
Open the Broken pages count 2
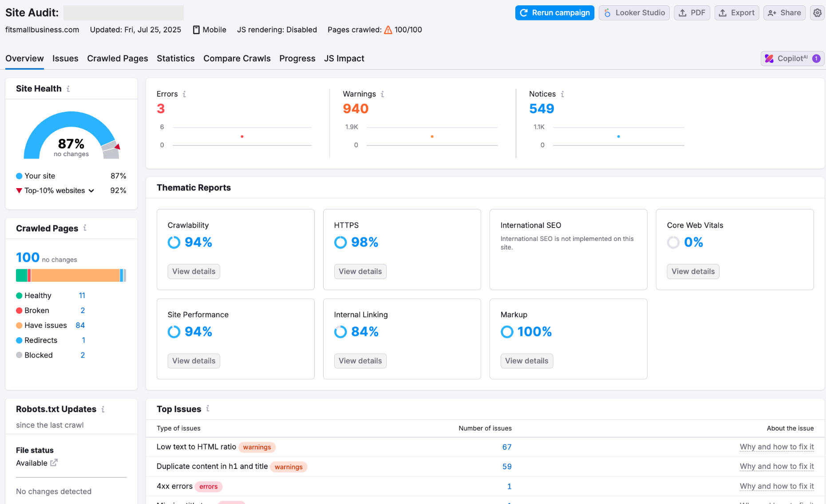[83, 311]
